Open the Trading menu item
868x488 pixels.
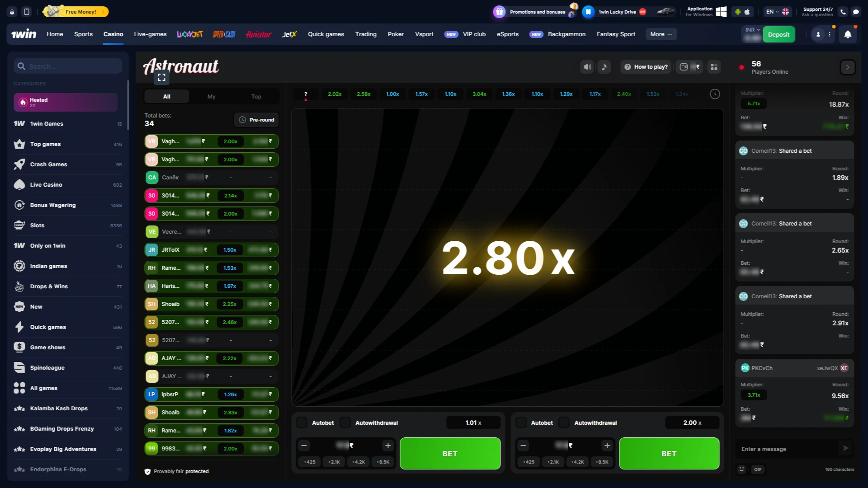pos(366,34)
